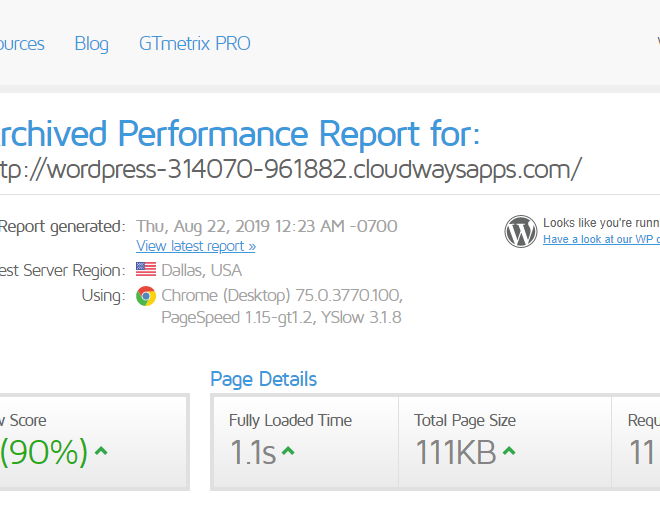Click the green arrow beside 111KB
The image size is (660, 525).
(x=509, y=451)
